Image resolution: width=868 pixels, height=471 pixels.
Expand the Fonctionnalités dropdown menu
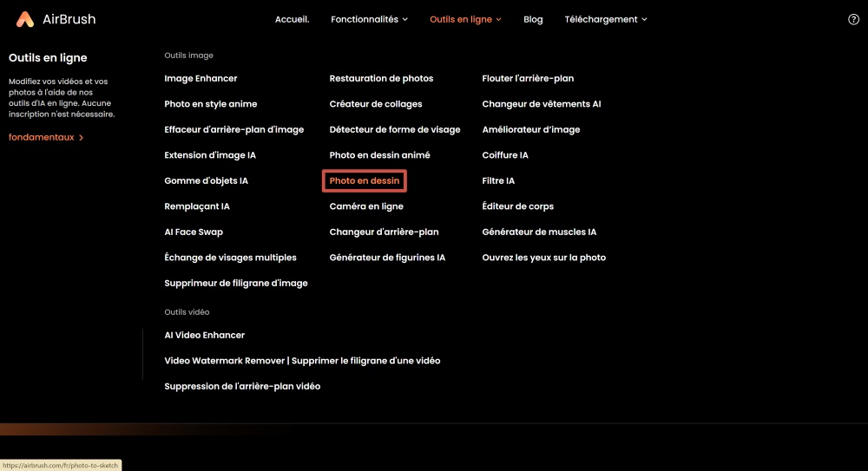click(369, 19)
